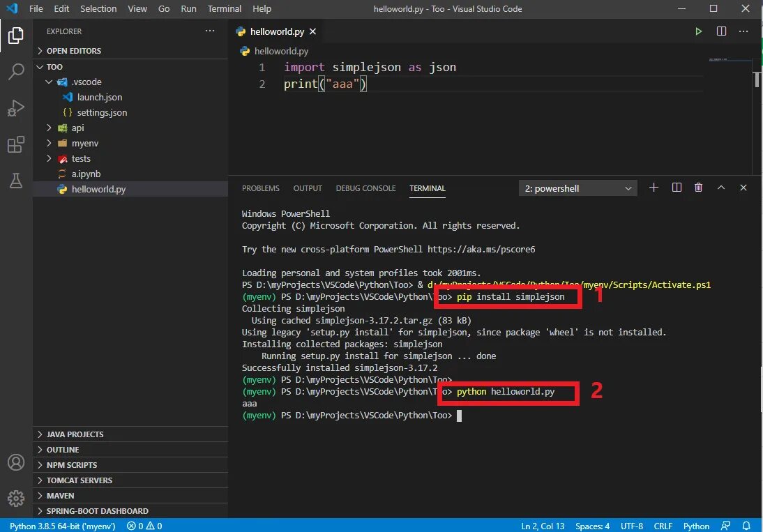Switch to the DEBUG CONSOLE tab
This screenshot has width=763, height=532.
pyautogui.click(x=365, y=188)
